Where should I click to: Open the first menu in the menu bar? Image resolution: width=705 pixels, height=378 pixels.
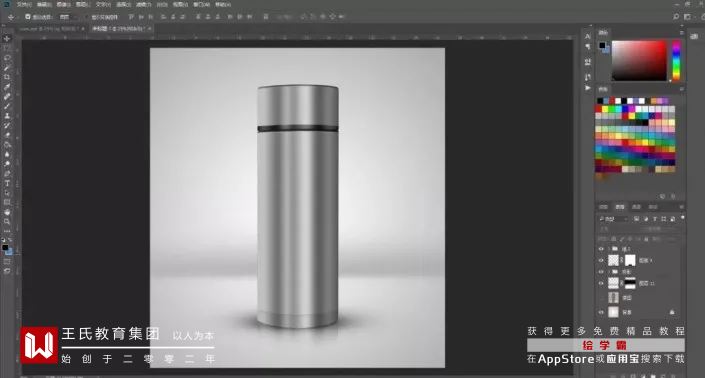pyautogui.click(x=24, y=4)
